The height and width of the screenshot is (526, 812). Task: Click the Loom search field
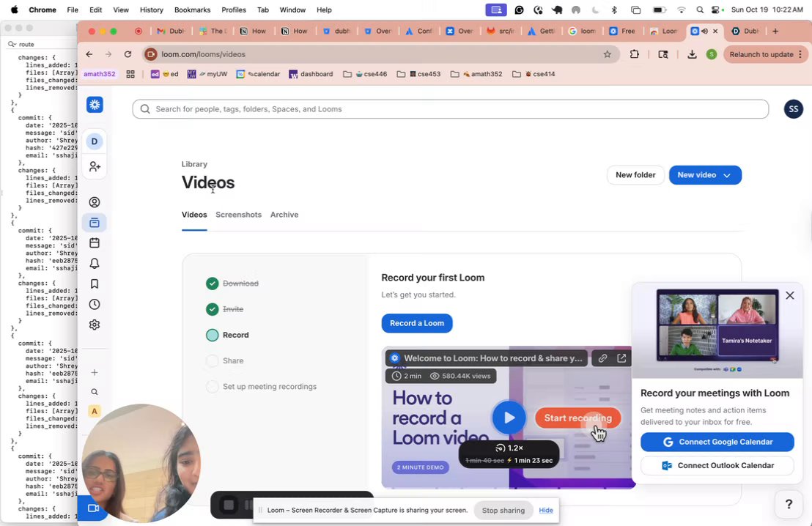click(451, 109)
